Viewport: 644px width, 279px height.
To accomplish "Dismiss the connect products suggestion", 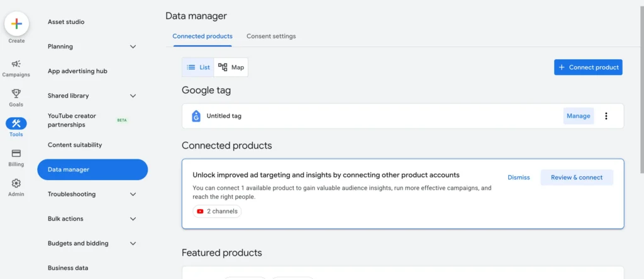I will coord(519,178).
